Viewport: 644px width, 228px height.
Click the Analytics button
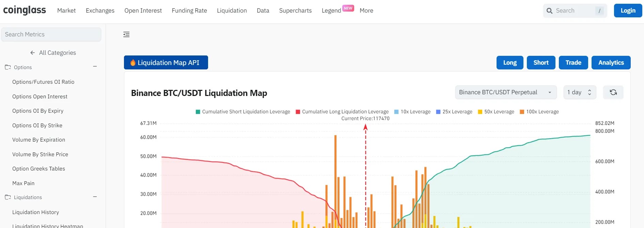611,63
